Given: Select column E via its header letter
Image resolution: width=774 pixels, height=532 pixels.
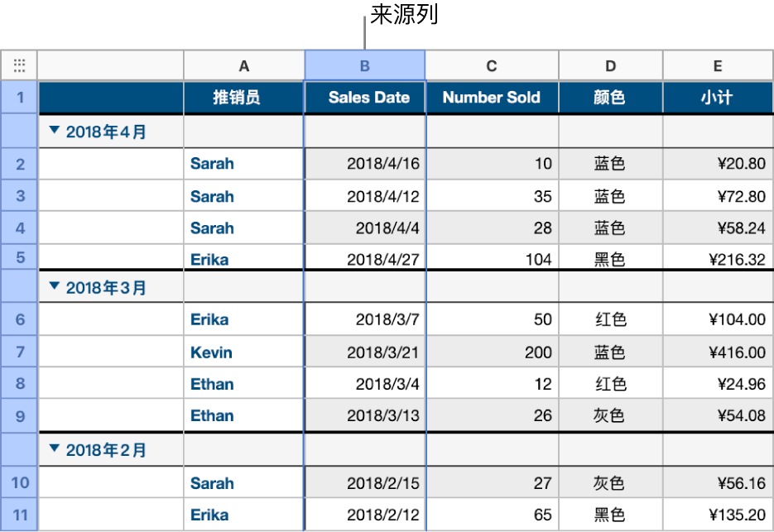Looking at the screenshot, I should [x=717, y=65].
